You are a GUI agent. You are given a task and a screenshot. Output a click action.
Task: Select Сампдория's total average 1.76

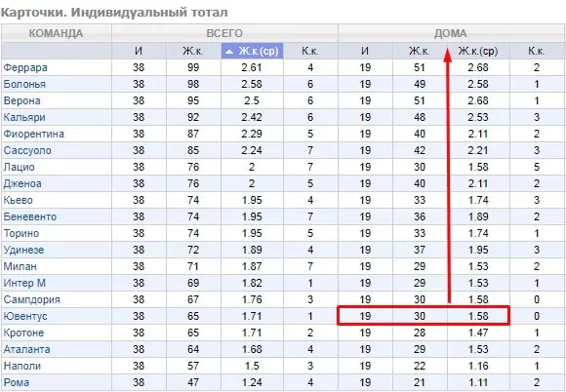pyautogui.click(x=252, y=299)
